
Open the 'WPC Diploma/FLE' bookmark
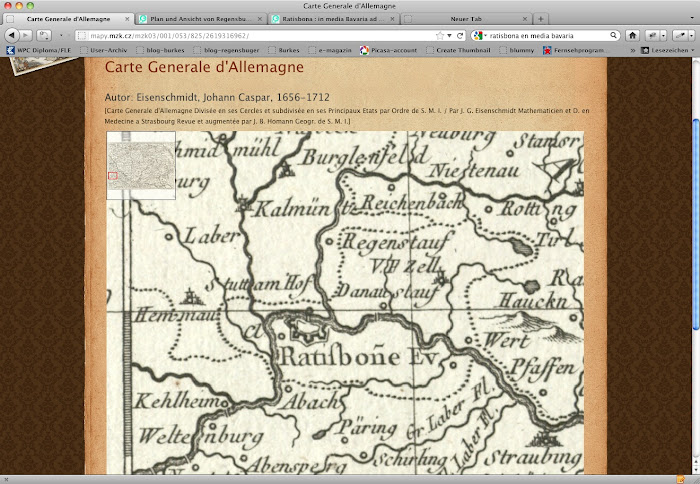39,50
